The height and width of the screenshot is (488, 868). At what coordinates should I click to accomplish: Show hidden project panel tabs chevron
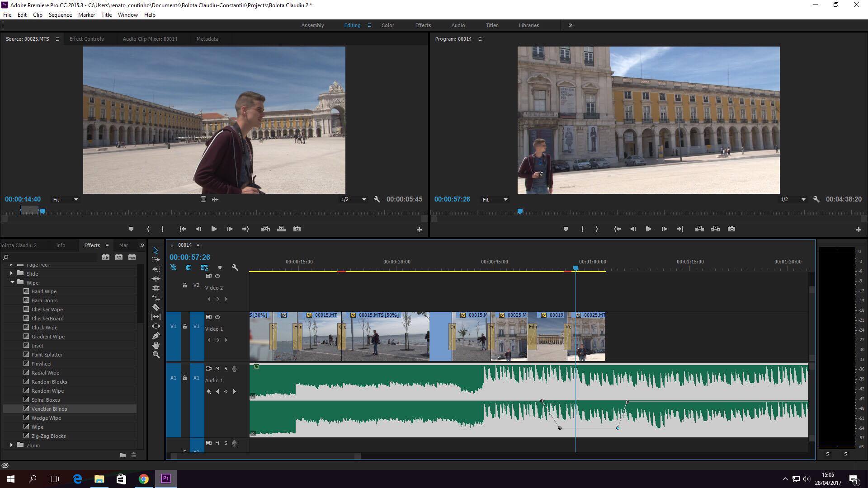pyautogui.click(x=142, y=245)
